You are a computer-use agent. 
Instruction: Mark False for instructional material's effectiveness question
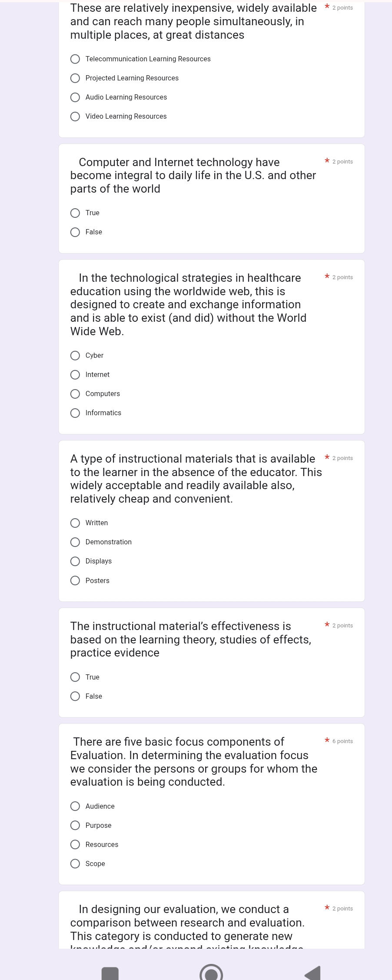(75, 697)
